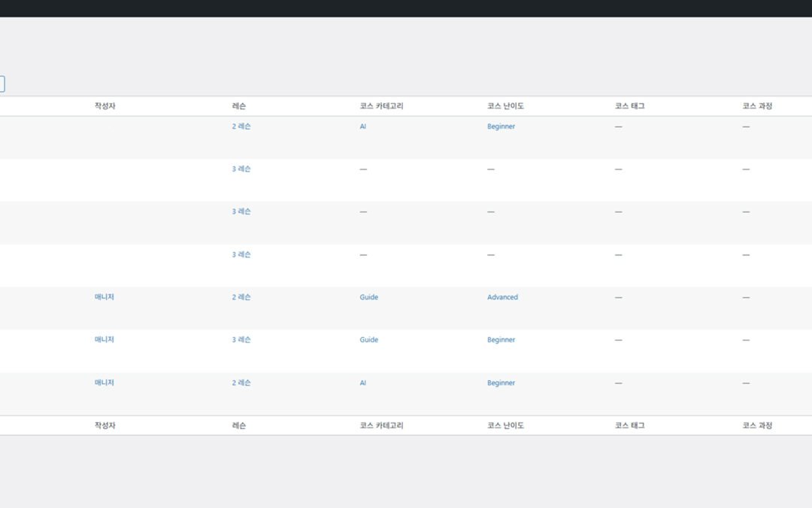Open 2 레슨 link in 매니저 AI row
Screen dimensions: 812x508
[x=241, y=382]
